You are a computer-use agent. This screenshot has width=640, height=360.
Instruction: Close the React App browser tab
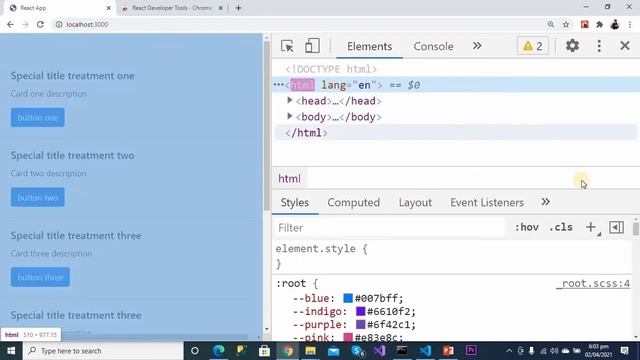pyautogui.click(x=109, y=8)
